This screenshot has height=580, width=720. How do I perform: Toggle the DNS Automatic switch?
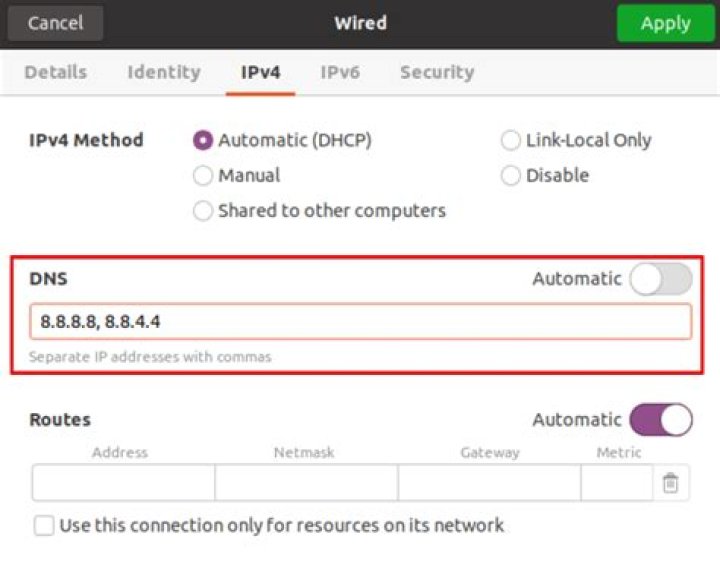[661, 279]
